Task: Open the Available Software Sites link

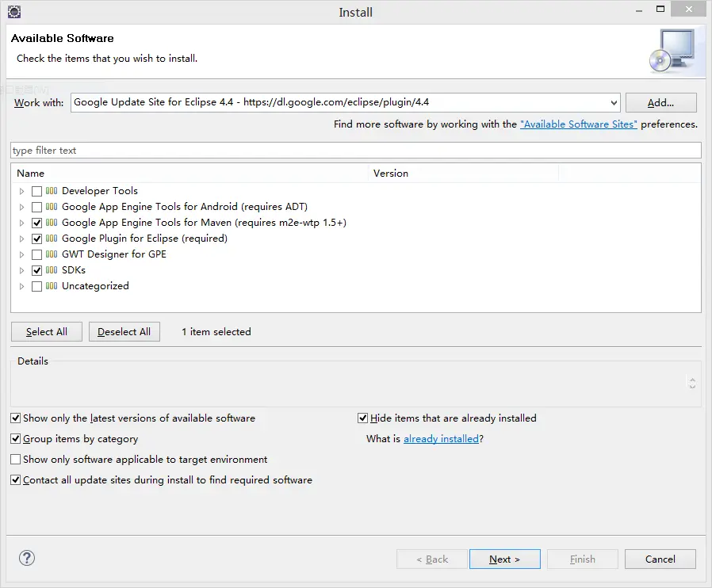Action: (x=579, y=124)
